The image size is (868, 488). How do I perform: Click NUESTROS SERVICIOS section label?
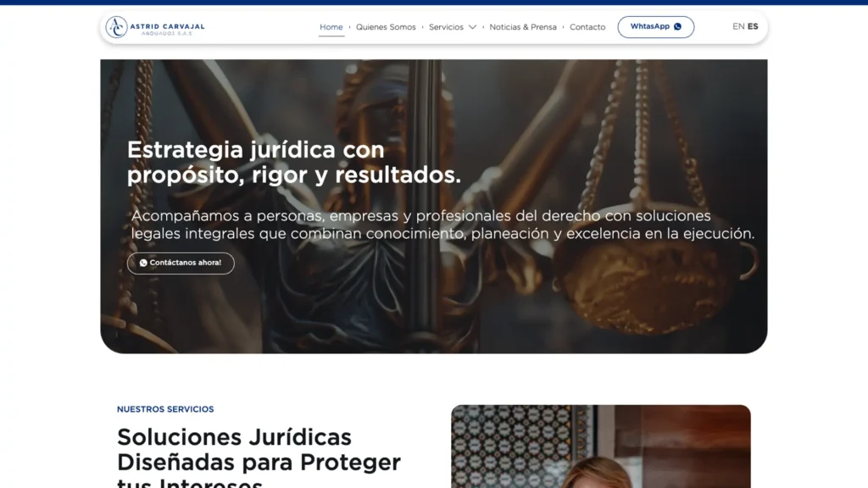[x=165, y=409]
